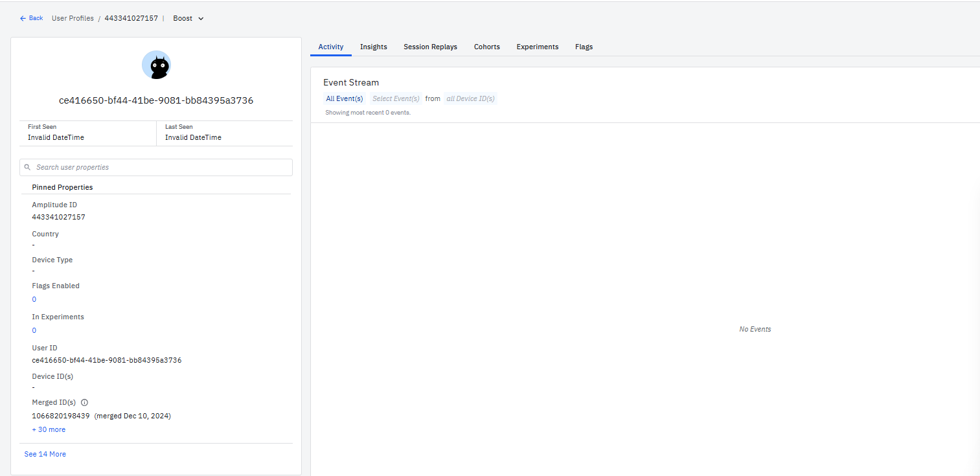The image size is (980, 476).
Task: Click the Merged ID(s) info icon
Action: 84,402
